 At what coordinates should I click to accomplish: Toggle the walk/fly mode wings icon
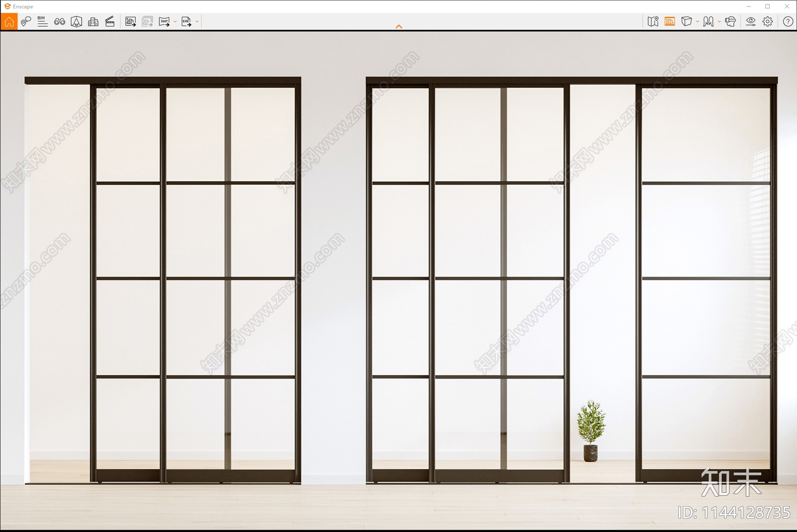point(708,21)
